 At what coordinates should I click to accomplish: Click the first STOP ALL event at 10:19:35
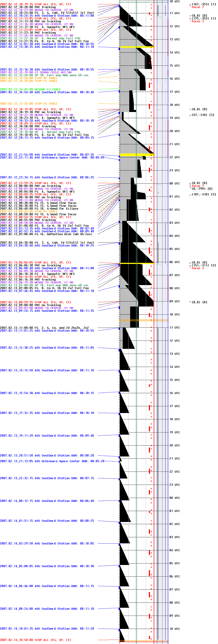coord(36,5)
